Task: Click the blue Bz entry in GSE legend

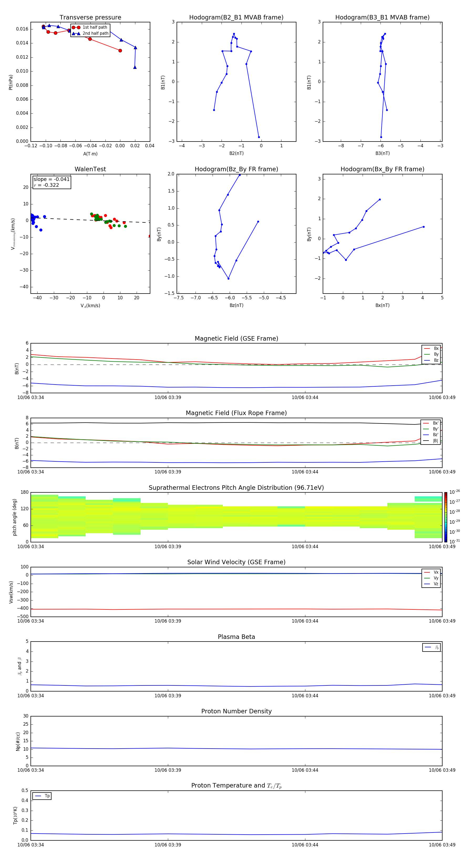Action: (x=431, y=361)
